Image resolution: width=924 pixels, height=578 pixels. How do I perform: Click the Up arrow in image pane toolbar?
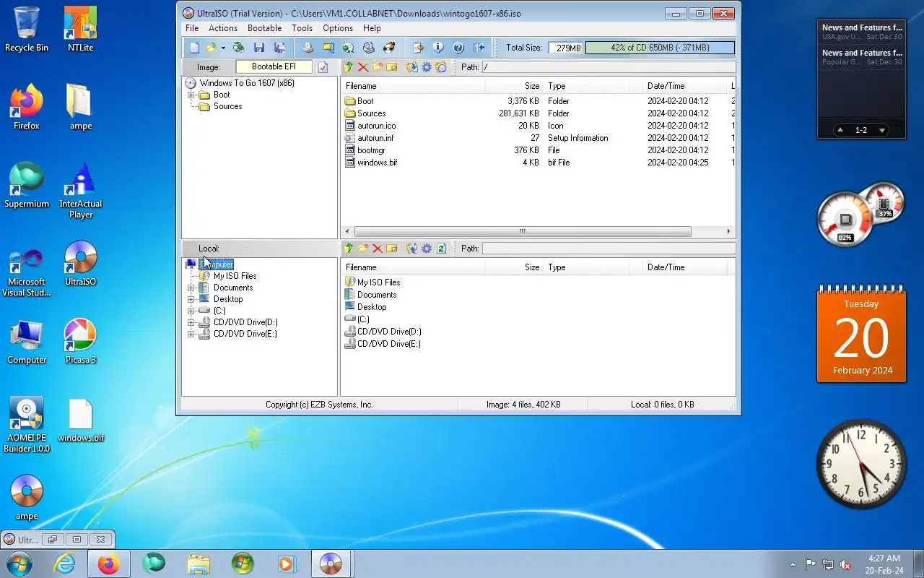349,67
